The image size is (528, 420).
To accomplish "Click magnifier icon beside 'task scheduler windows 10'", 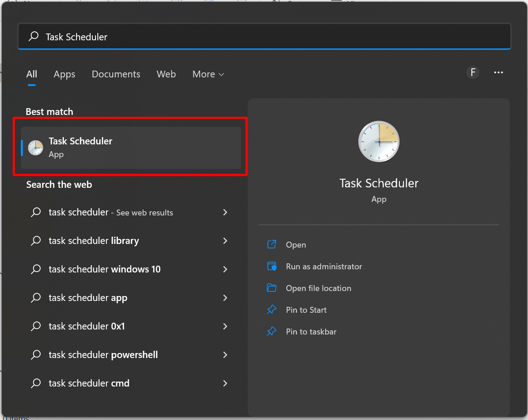I will (x=36, y=269).
